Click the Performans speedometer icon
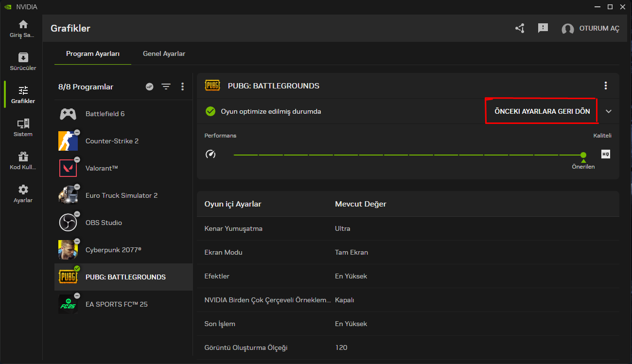The image size is (632, 364). tap(211, 155)
